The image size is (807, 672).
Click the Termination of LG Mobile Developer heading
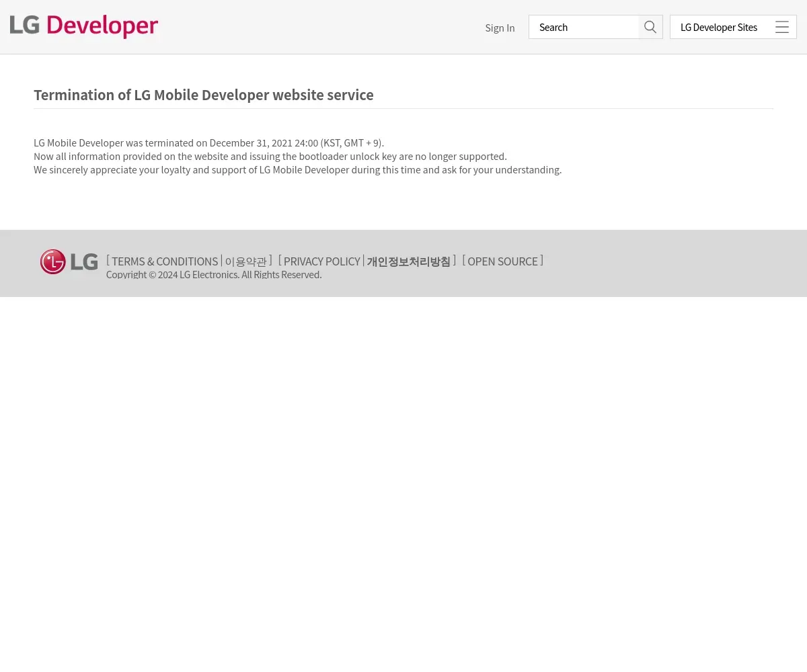coord(204,95)
